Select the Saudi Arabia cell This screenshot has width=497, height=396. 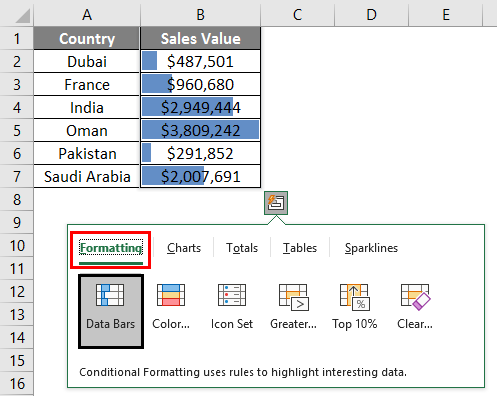[x=87, y=176]
